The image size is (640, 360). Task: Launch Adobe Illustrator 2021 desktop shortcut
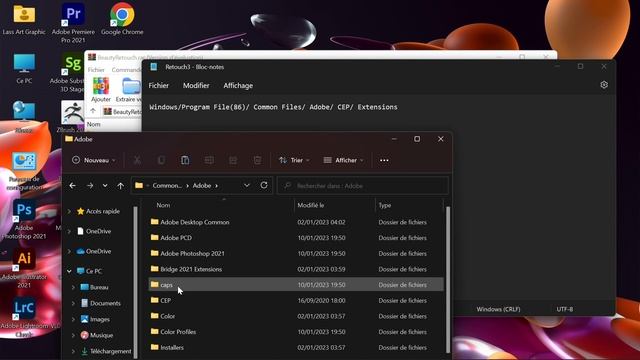click(x=24, y=269)
